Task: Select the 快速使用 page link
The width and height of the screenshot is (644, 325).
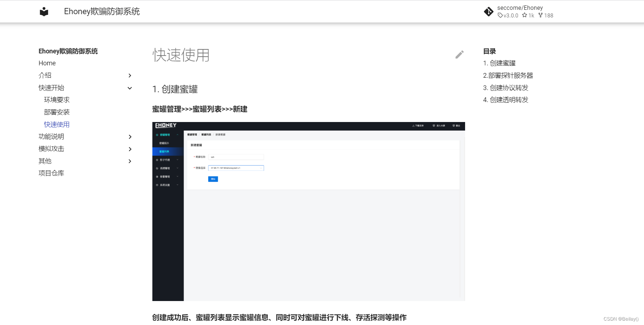Action: [x=57, y=125]
